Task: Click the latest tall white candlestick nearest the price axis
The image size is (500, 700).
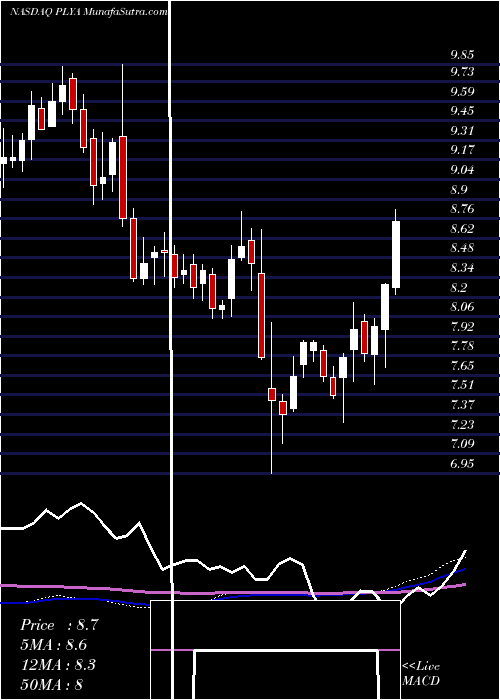Action: (x=396, y=254)
